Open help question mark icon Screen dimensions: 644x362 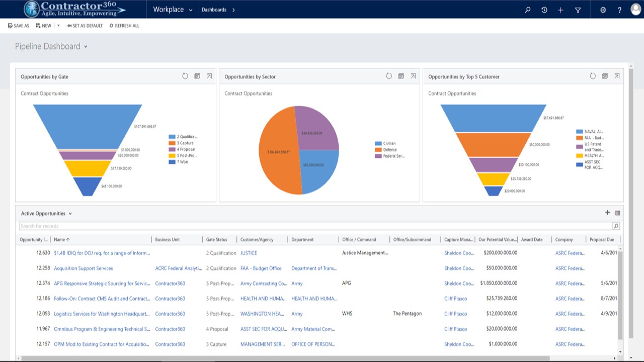(x=619, y=10)
